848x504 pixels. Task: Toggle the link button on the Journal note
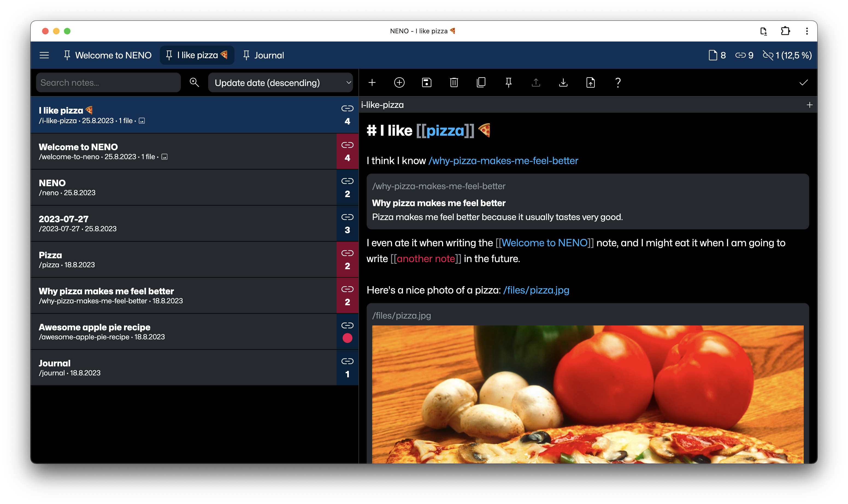pos(347,367)
